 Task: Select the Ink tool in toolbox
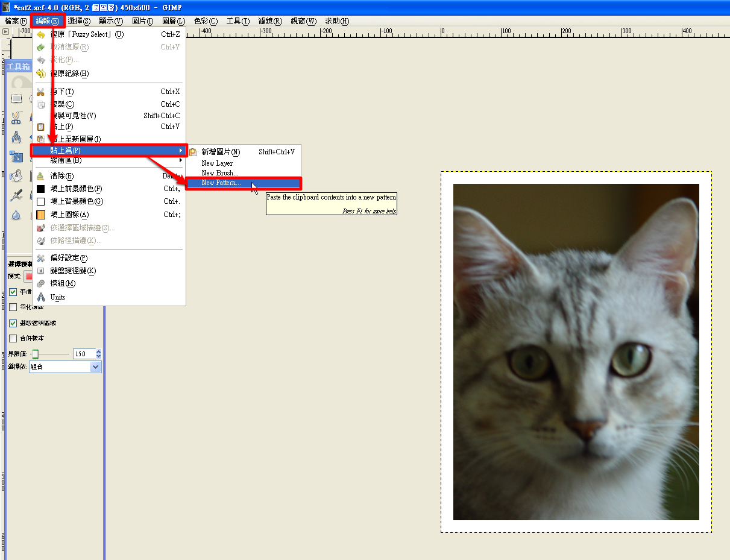17,195
